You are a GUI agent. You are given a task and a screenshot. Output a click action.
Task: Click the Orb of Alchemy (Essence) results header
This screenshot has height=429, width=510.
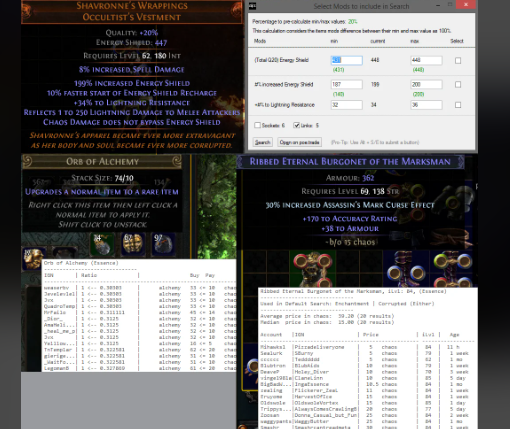click(x=81, y=263)
